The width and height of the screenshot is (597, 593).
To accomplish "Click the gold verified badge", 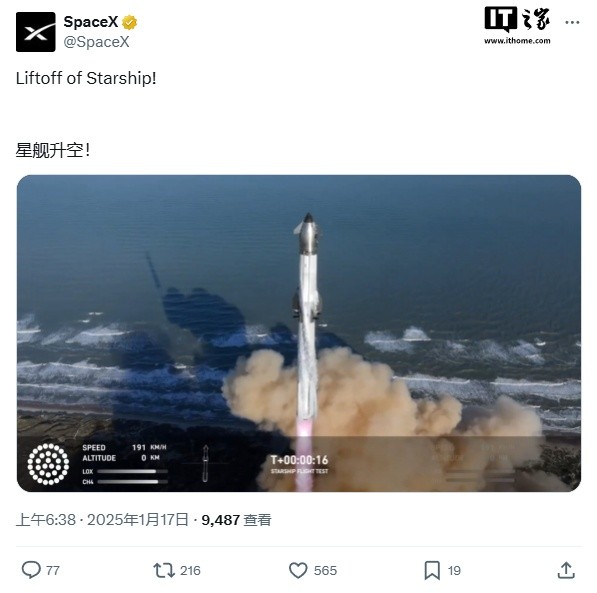I will [129, 22].
